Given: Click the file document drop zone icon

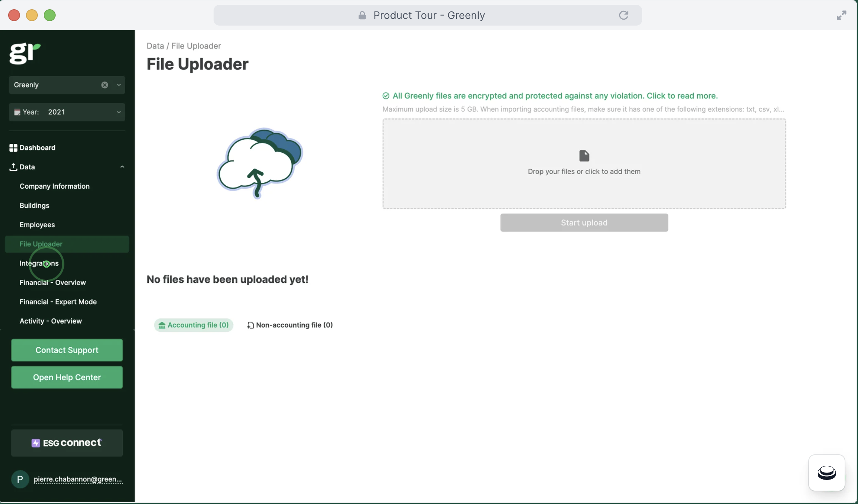Looking at the screenshot, I should click(x=584, y=155).
